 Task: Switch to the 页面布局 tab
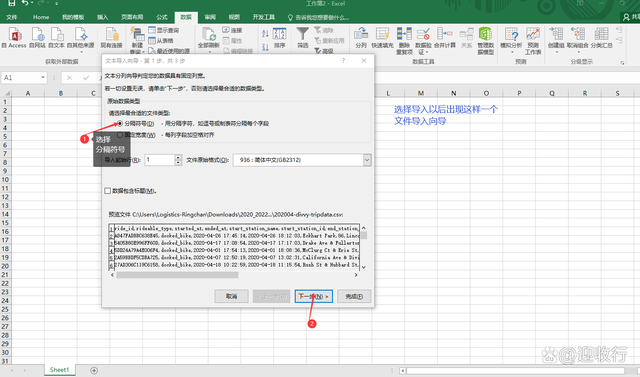click(132, 17)
